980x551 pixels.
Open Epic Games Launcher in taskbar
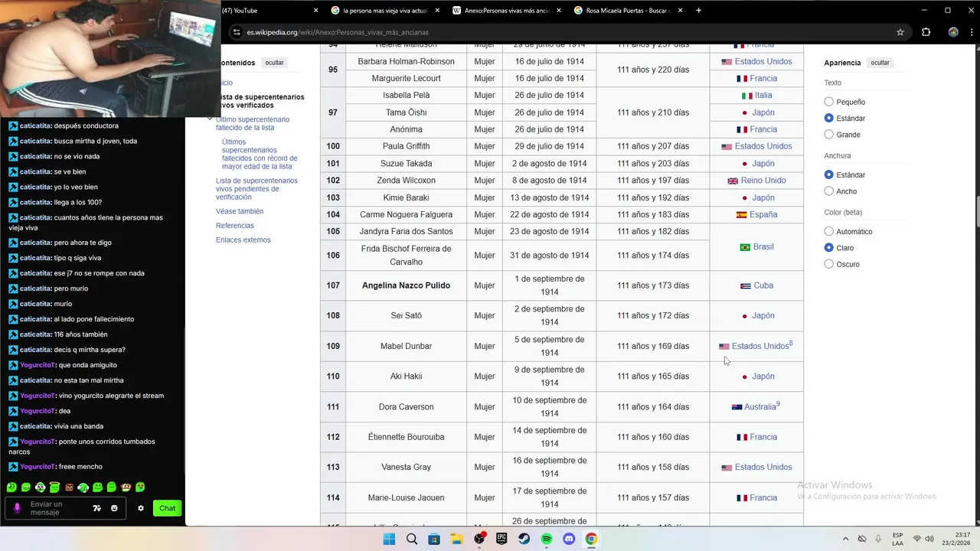tap(501, 539)
